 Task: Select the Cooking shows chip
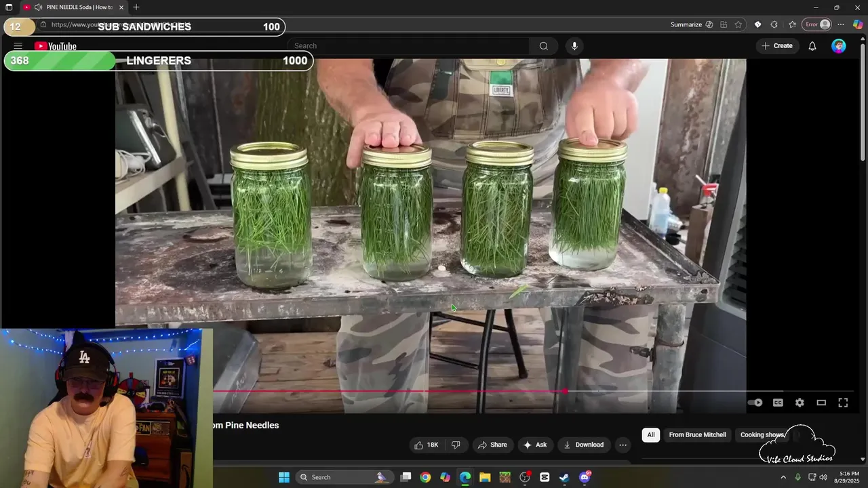[x=762, y=435]
